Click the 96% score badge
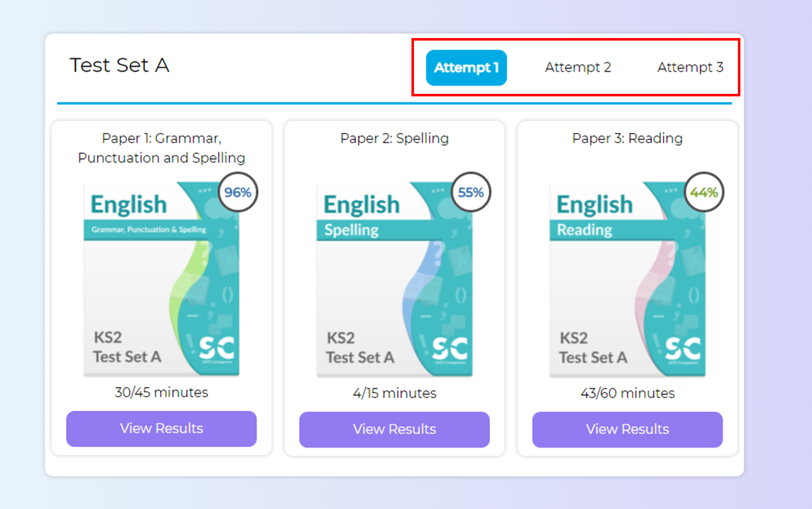Viewport: 812px width, 509px height. coord(238,192)
